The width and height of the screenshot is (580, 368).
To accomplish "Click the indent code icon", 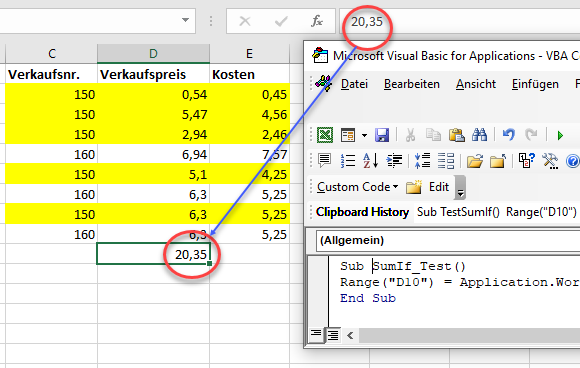I will tap(394, 161).
